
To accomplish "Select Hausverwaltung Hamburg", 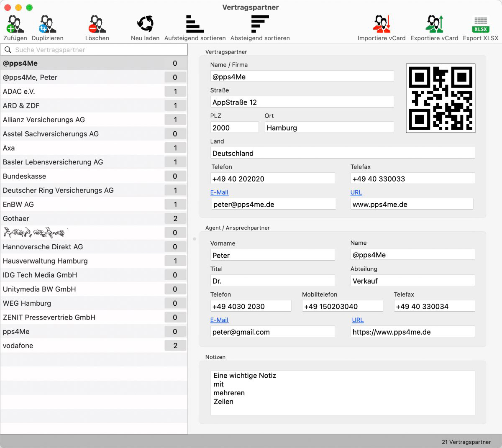I will 94,261.
